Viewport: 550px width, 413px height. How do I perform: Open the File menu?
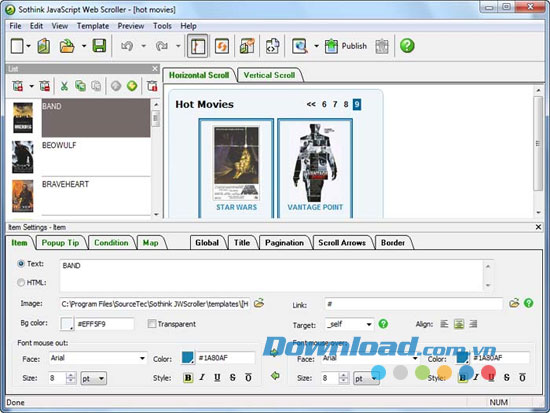click(15, 26)
